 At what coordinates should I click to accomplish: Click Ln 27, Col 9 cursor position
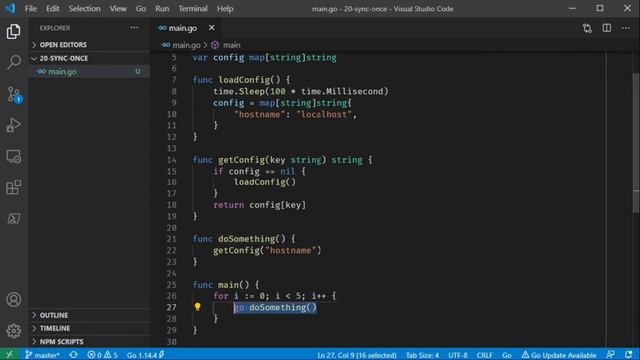tap(357, 355)
